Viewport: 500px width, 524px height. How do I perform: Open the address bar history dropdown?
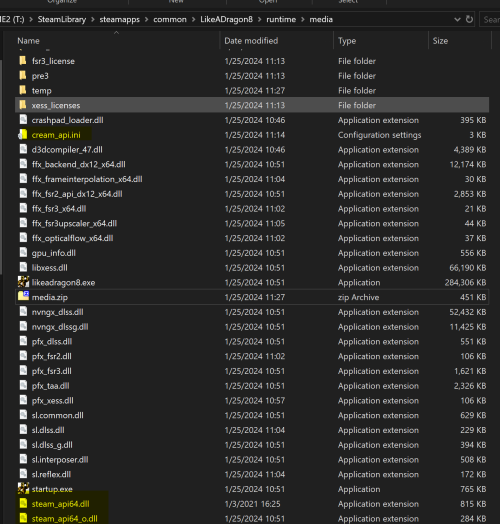point(457,19)
